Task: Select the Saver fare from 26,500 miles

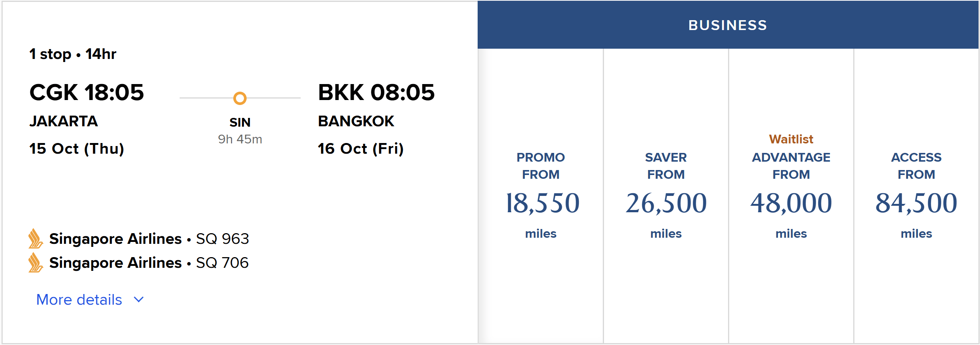Action: click(x=666, y=196)
